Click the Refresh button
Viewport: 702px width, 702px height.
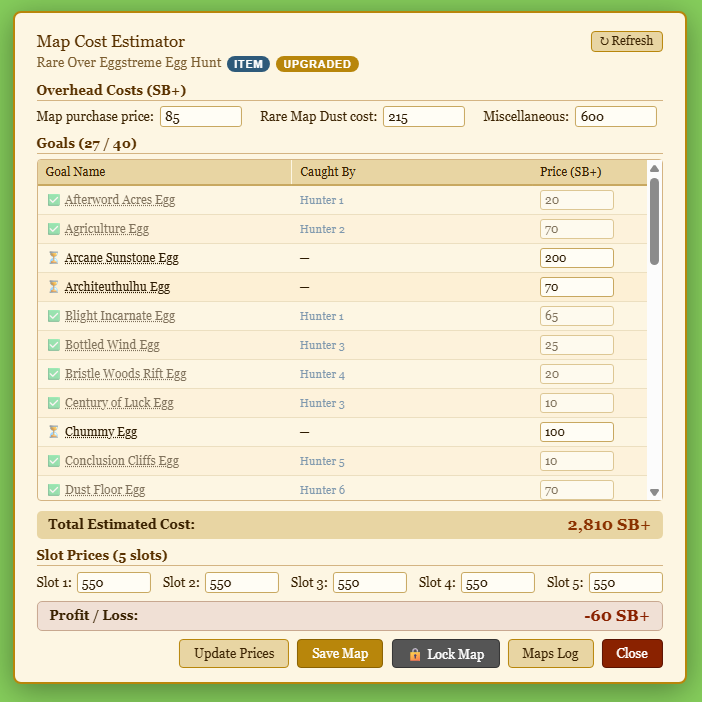(x=626, y=41)
